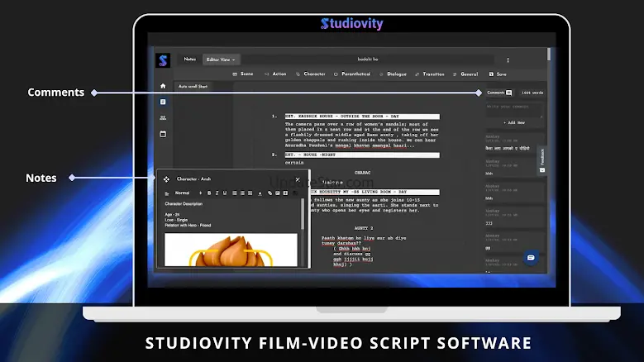Switch to the Notes tab
Image resolution: width=644 pixels, height=362 pixels.
(x=190, y=60)
